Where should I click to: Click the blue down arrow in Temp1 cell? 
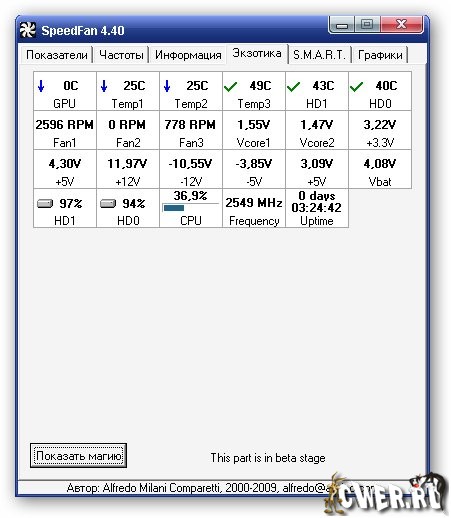tap(104, 86)
